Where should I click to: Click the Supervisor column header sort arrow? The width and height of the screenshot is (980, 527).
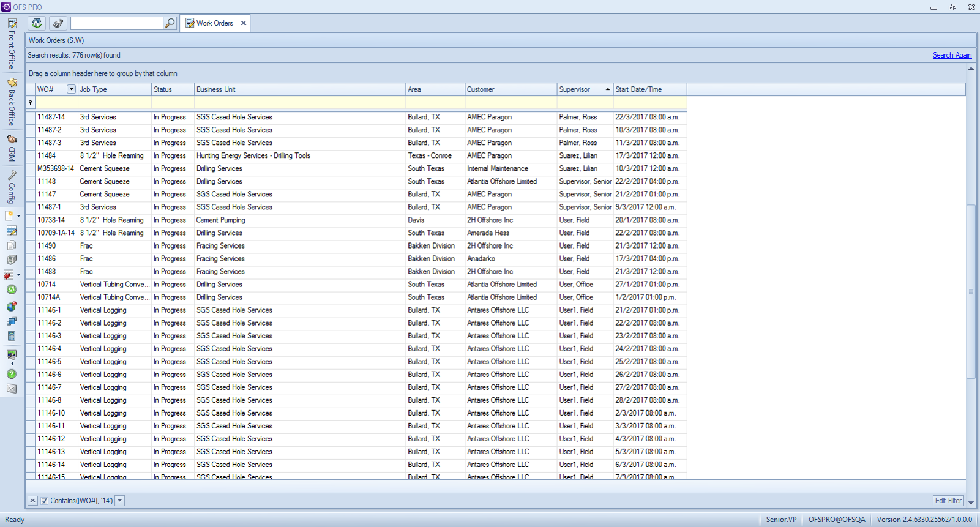pyautogui.click(x=608, y=89)
